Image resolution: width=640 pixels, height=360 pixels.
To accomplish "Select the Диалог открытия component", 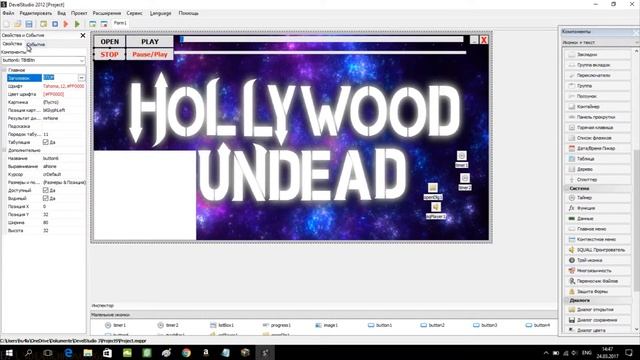I will click(598, 310).
